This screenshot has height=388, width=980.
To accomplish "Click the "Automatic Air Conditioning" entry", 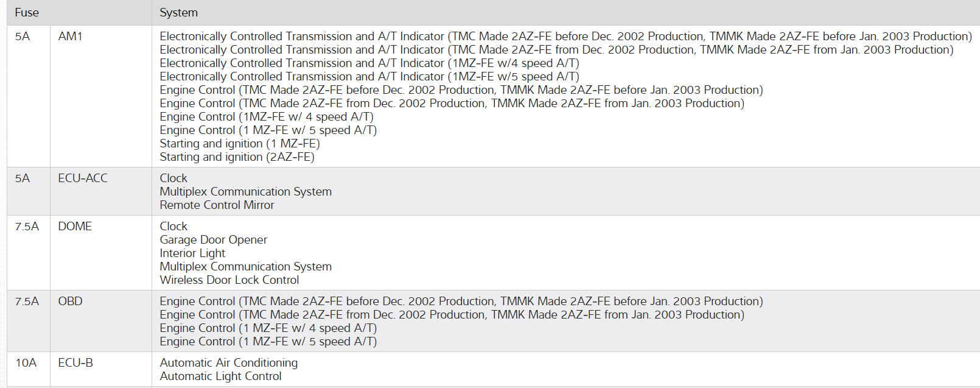I will [x=229, y=363].
